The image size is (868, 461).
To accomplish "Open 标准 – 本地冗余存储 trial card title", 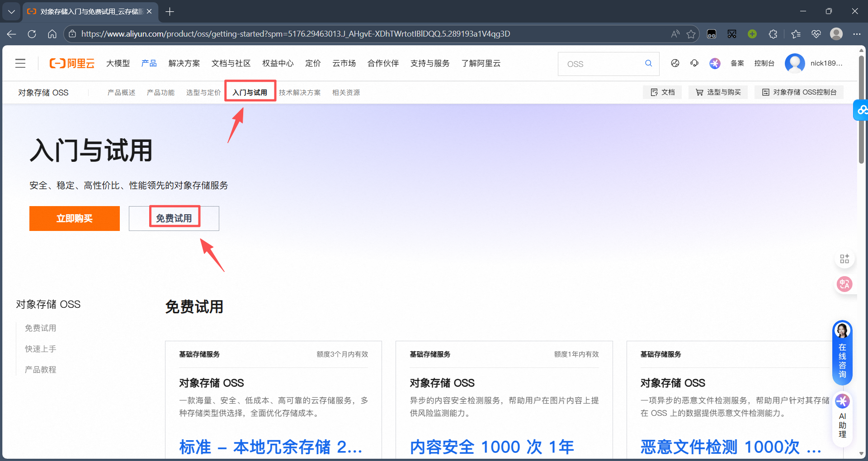I will (271, 447).
